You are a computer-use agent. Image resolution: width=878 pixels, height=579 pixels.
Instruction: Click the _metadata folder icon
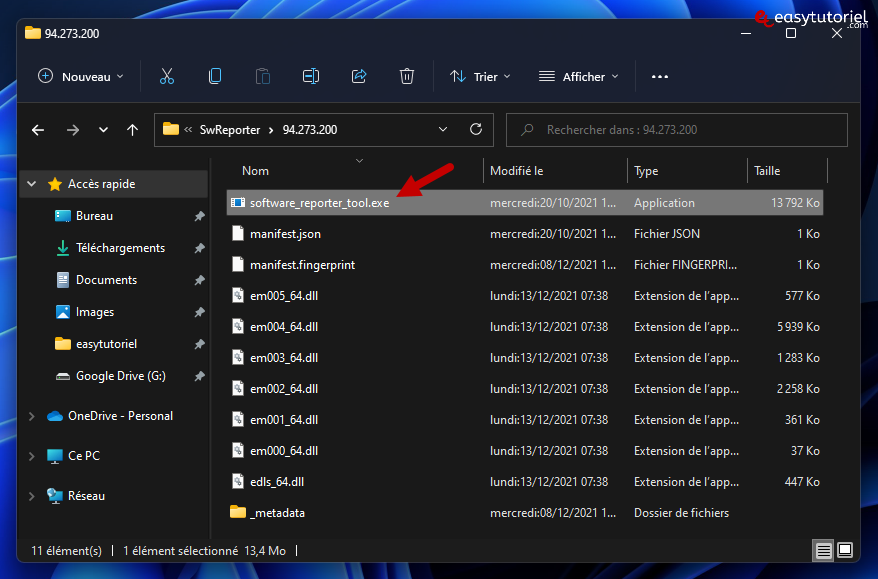click(x=238, y=512)
